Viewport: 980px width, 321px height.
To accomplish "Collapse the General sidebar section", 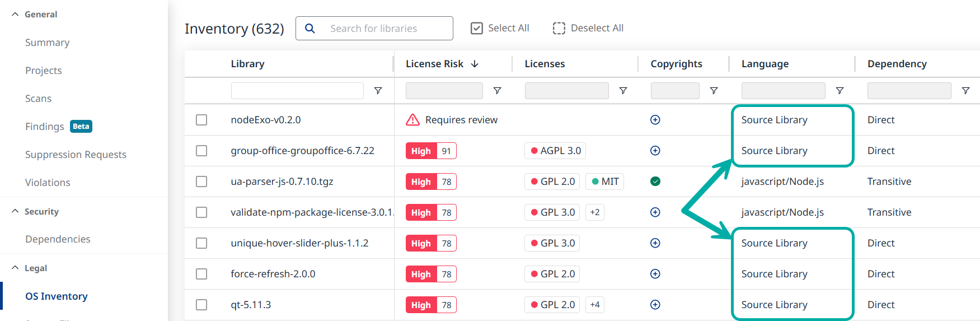I will [x=15, y=15].
